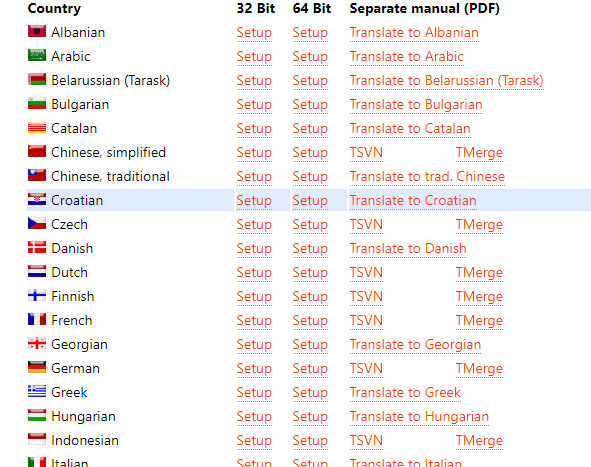Download 32 Bit Setup for Albanian
The width and height of the screenshot is (591, 467).
point(254,33)
